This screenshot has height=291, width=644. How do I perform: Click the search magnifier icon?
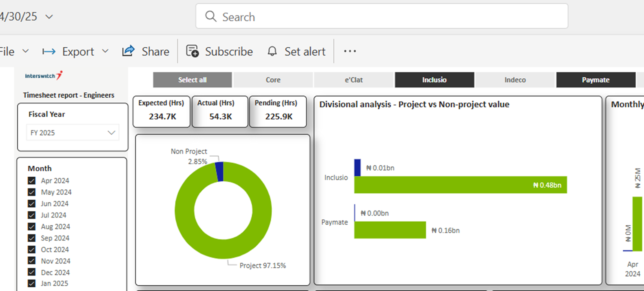pos(210,16)
